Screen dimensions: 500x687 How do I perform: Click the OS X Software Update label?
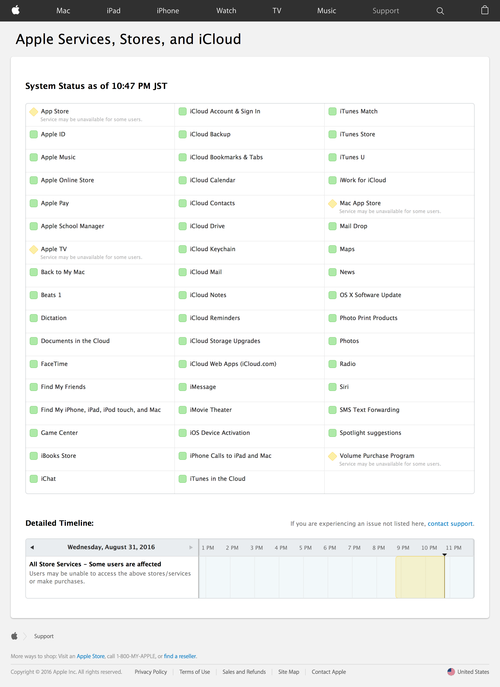pos(370,295)
